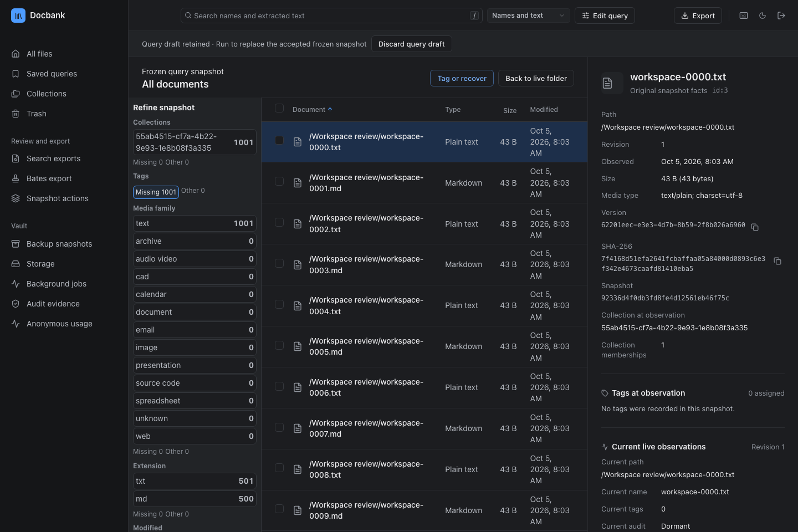Image resolution: width=798 pixels, height=532 pixels.
Task: Sort by the Type column header
Action: coord(453,110)
